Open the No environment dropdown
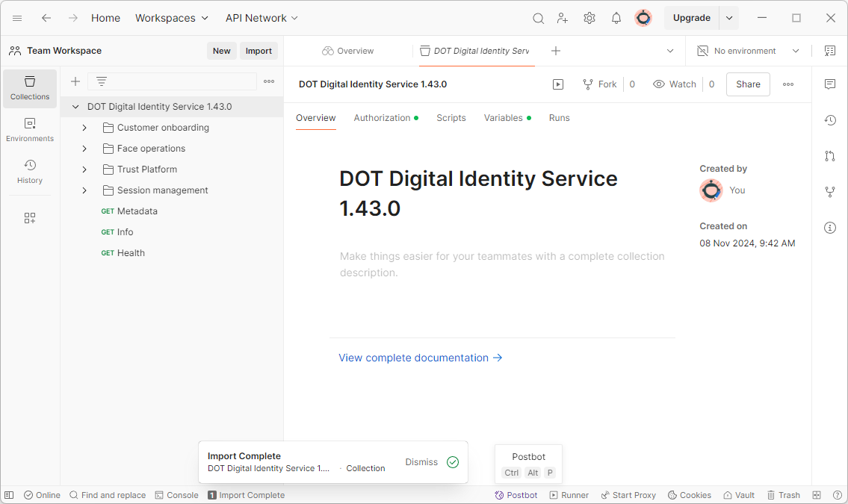 [x=749, y=51]
